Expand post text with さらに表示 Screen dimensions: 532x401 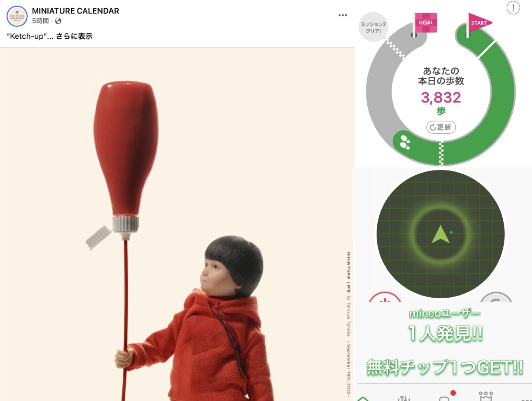point(74,36)
